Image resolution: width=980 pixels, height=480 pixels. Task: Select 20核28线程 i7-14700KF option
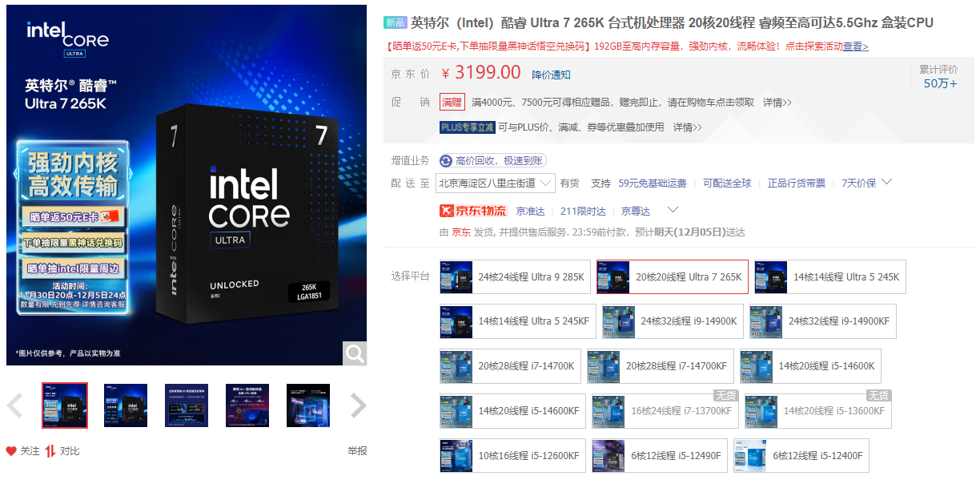[661, 366]
